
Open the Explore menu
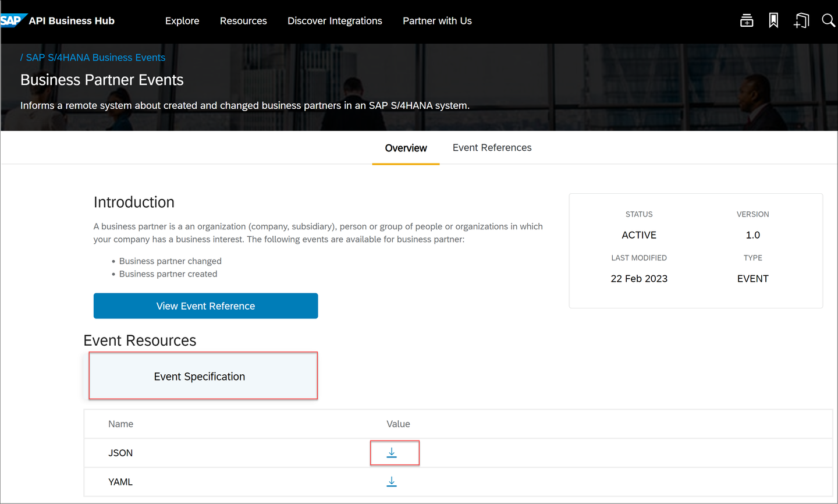pos(182,21)
